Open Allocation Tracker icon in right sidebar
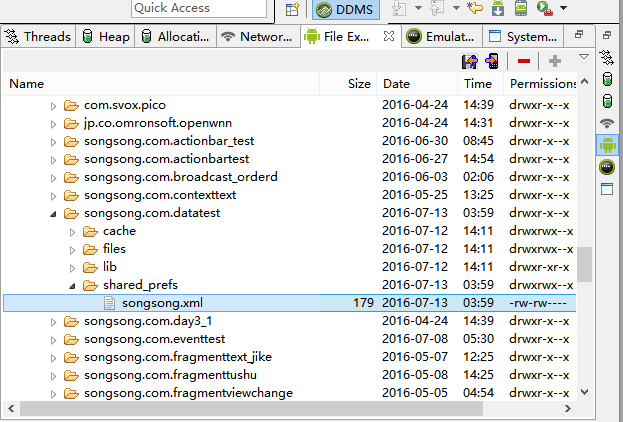Image resolution: width=623 pixels, height=422 pixels. pyautogui.click(x=607, y=101)
